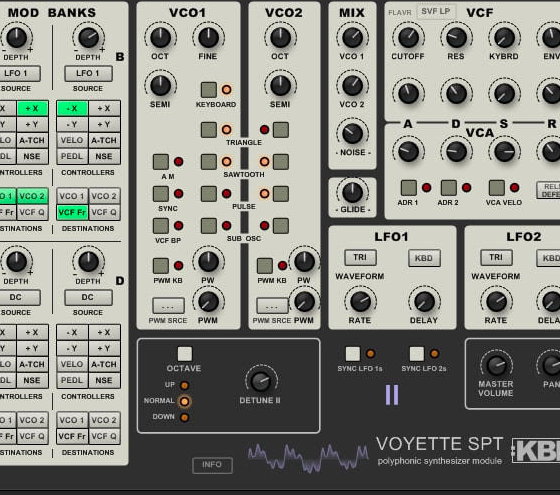Click the VCO2 SEMI knob
The height and width of the screenshot is (495, 560).
(x=281, y=86)
